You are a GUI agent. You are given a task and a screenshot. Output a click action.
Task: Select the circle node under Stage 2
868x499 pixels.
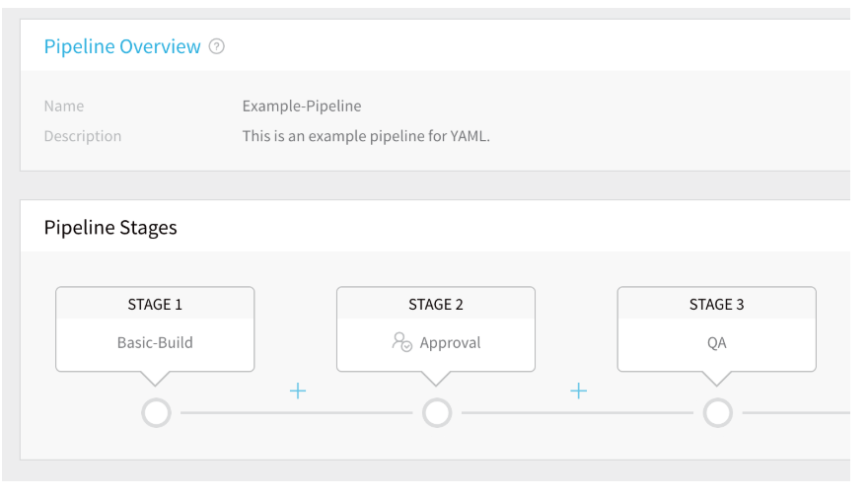437,412
